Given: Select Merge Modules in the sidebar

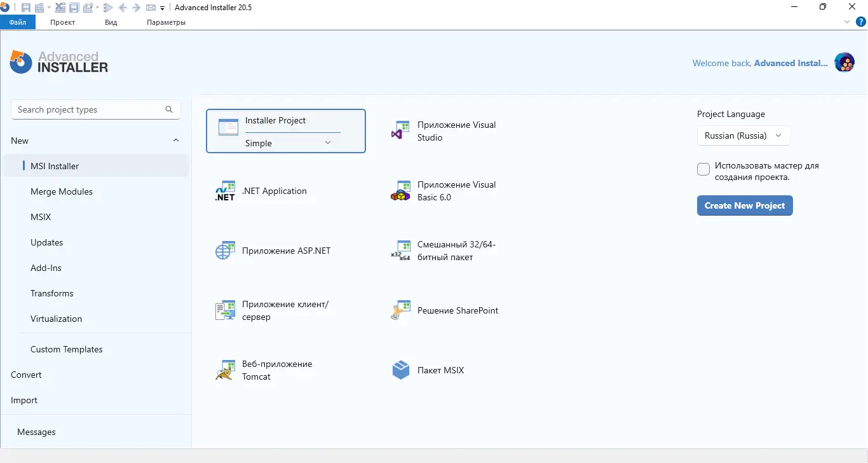Looking at the screenshot, I should [x=61, y=191].
